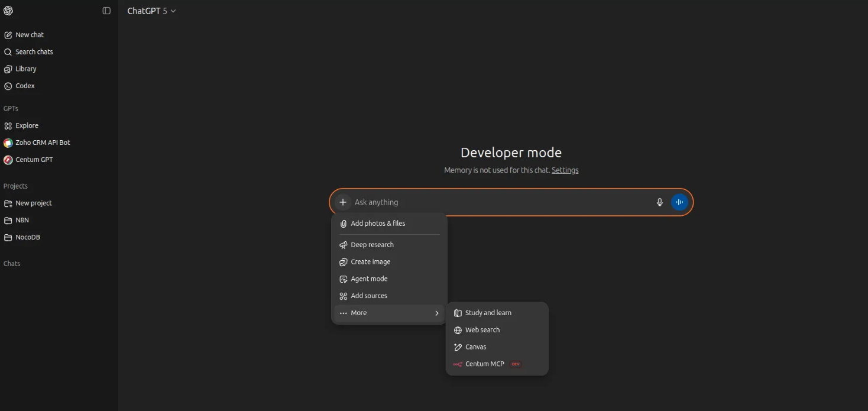Click the Study and learn book icon

tap(458, 313)
